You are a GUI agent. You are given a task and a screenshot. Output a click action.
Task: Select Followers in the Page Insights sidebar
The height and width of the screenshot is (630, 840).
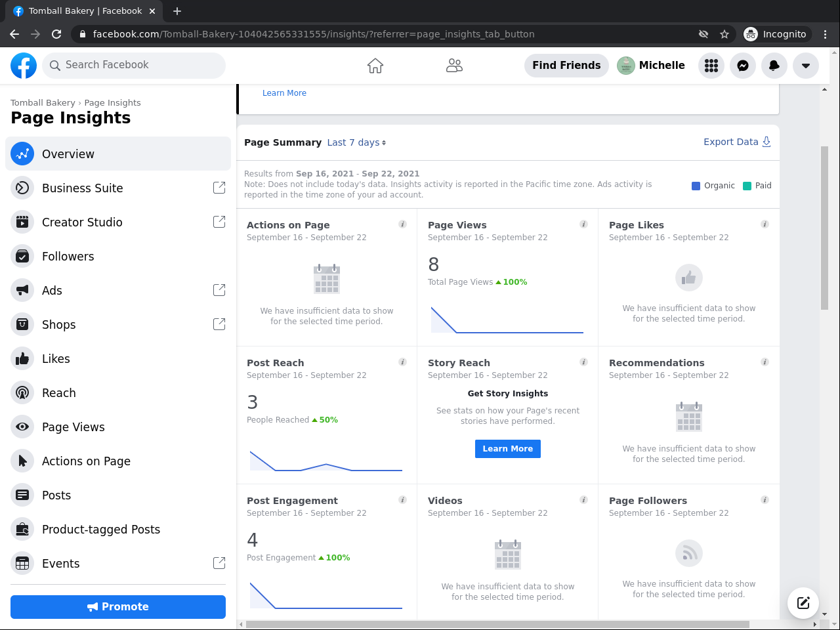pos(68,257)
